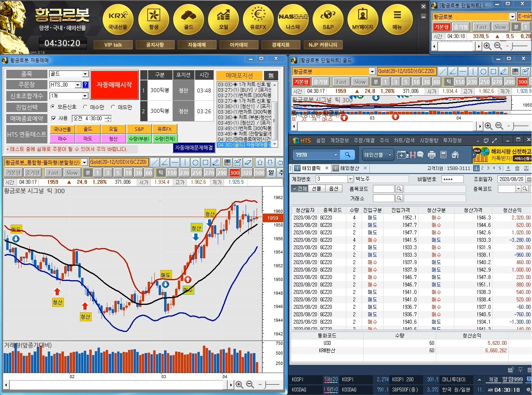Click the 비밀번호 password field
The image size is (532, 395).
pyautogui.click(x=453, y=179)
